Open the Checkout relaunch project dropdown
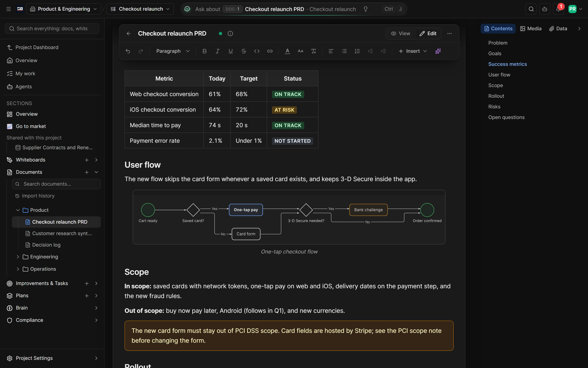This screenshot has width=588, height=368. coord(140,9)
